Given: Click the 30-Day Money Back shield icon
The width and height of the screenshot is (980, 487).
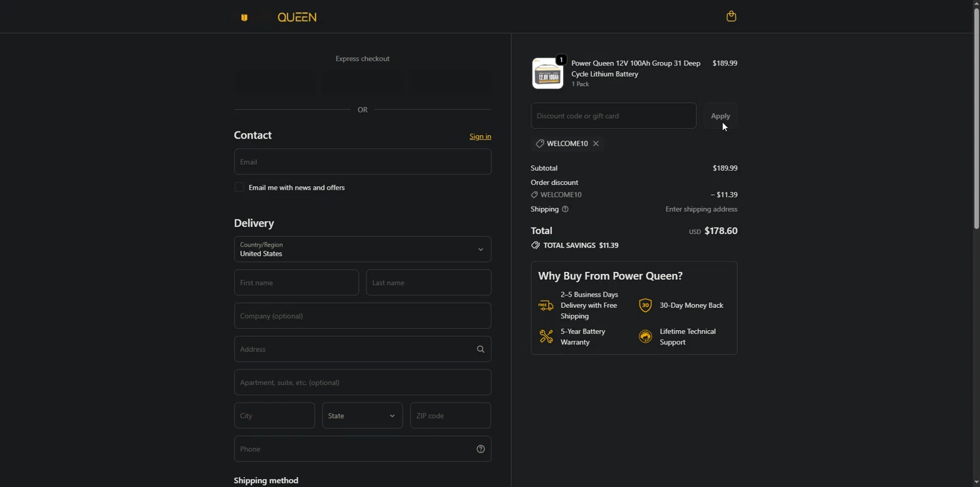Looking at the screenshot, I should pos(645,305).
